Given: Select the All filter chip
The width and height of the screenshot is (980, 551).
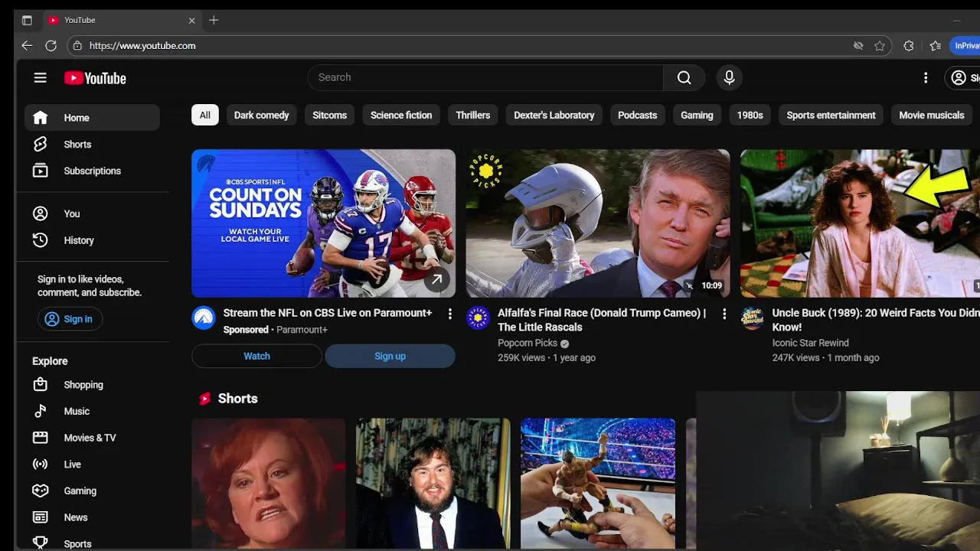Looking at the screenshot, I should coord(205,116).
